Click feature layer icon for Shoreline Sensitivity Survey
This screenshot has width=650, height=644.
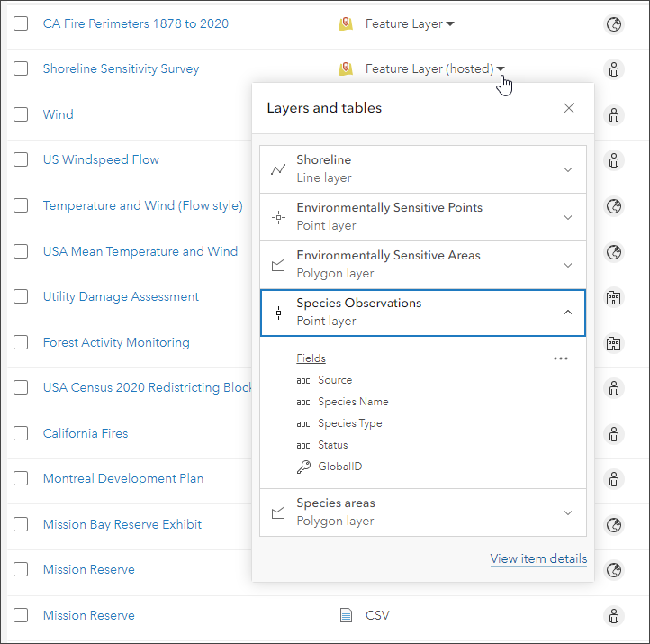coord(346,68)
